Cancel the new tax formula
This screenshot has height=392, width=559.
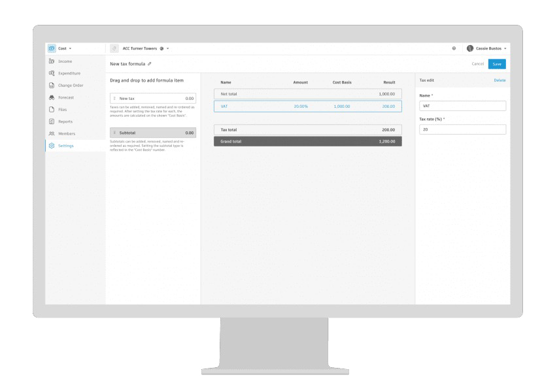(x=478, y=64)
